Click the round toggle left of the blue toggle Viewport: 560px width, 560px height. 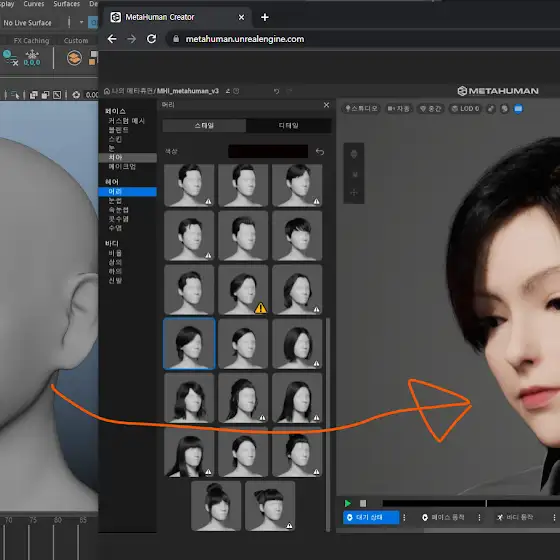tap(504, 109)
